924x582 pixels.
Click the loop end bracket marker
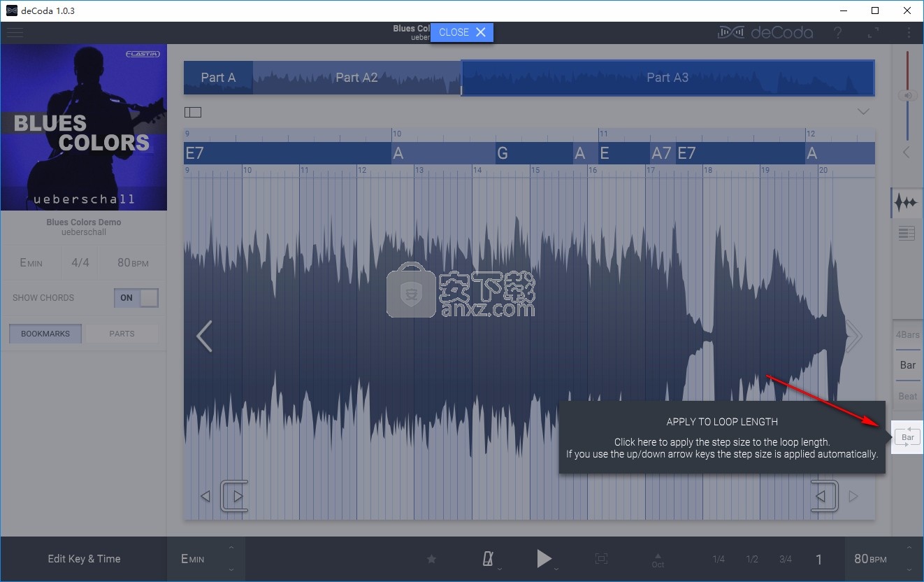tap(825, 496)
